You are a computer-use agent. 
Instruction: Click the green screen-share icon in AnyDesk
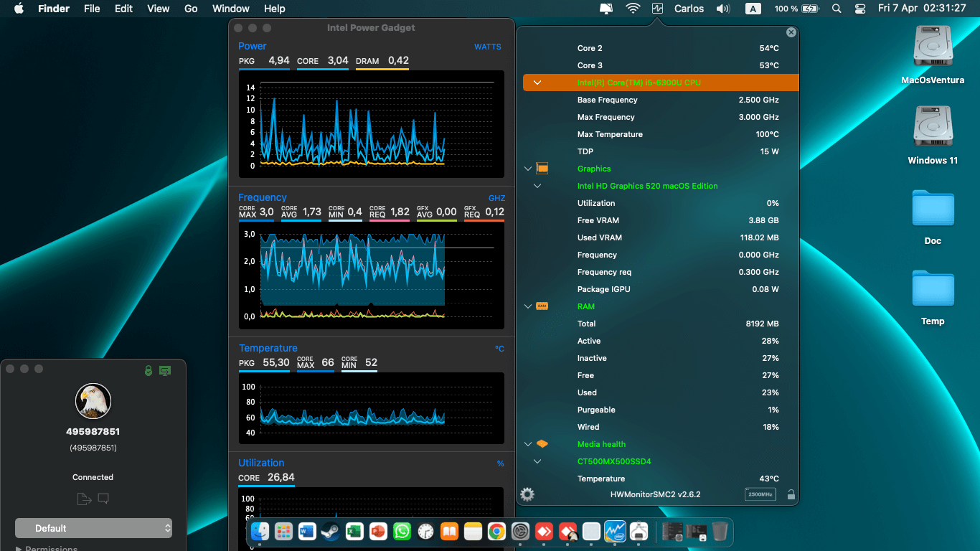pos(165,370)
